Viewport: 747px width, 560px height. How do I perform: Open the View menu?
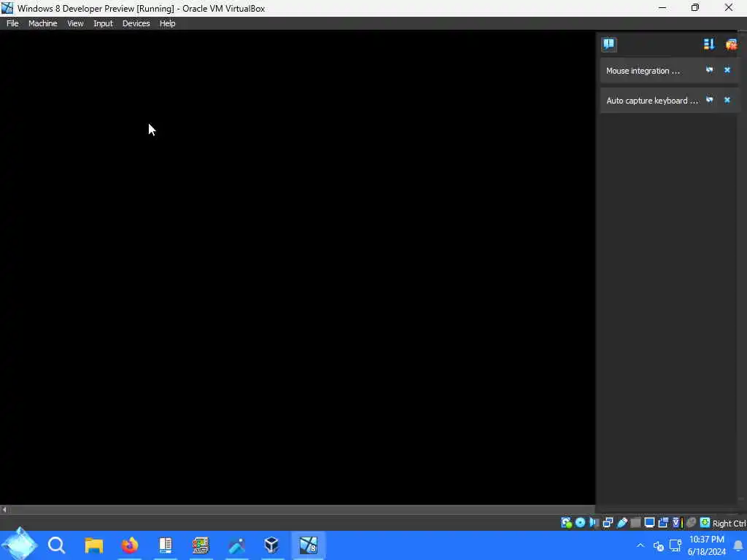coord(75,23)
